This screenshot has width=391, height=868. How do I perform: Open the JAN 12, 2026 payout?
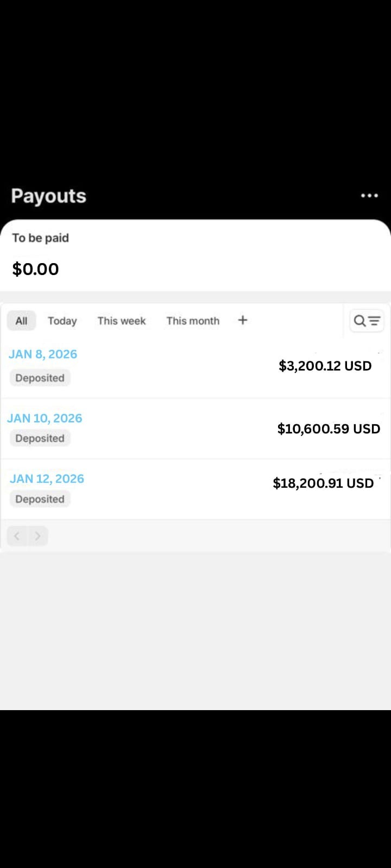click(47, 478)
